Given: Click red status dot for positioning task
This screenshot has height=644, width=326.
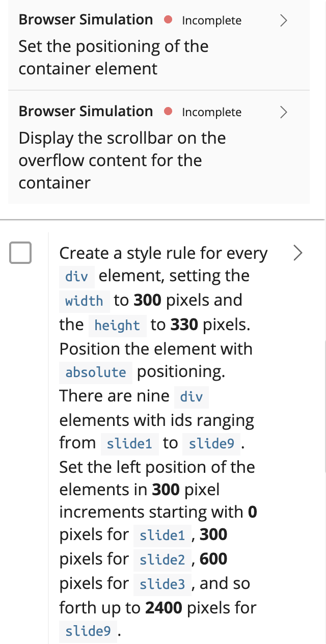Looking at the screenshot, I should pyautogui.click(x=169, y=20).
